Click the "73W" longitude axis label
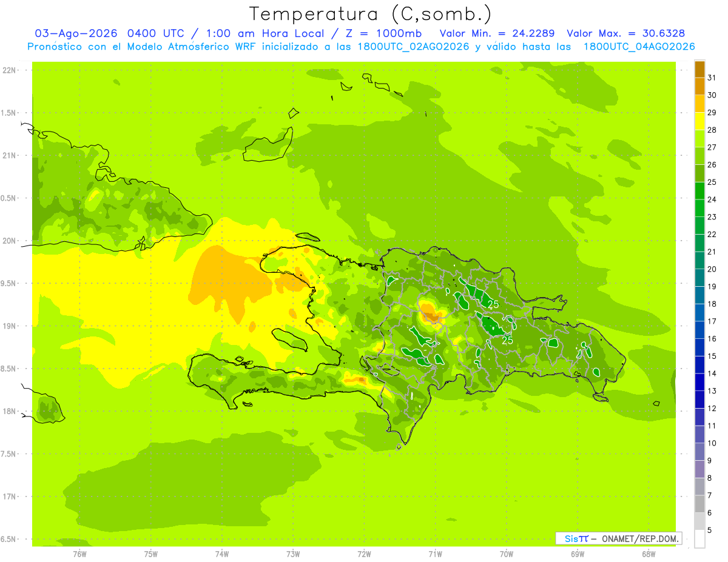The width and height of the screenshot is (728, 562). coord(293,554)
